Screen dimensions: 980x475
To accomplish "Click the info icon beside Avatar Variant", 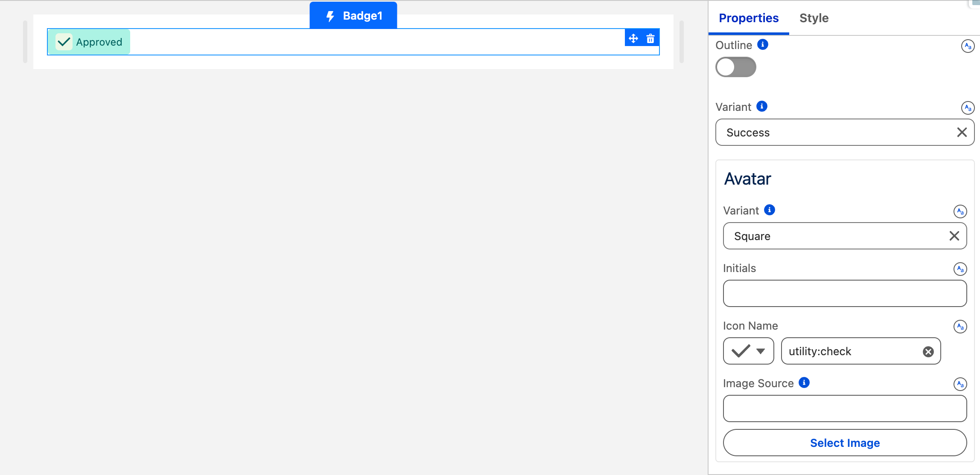I will [x=770, y=210].
